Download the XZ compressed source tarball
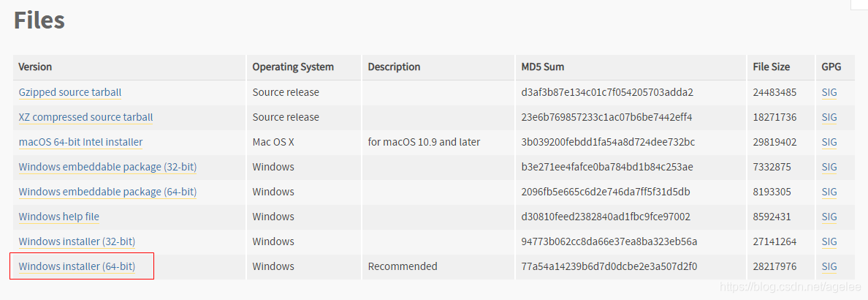Viewport: 868px width, 300px height. point(85,117)
